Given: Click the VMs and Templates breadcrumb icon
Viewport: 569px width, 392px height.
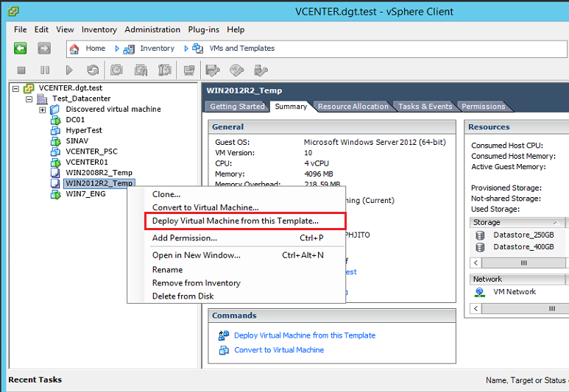Looking at the screenshot, I should 198,49.
